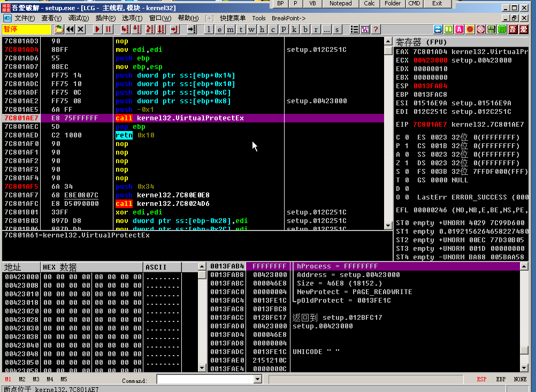Open Call stack with 'k' button

pyautogui.click(x=294, y=29)
